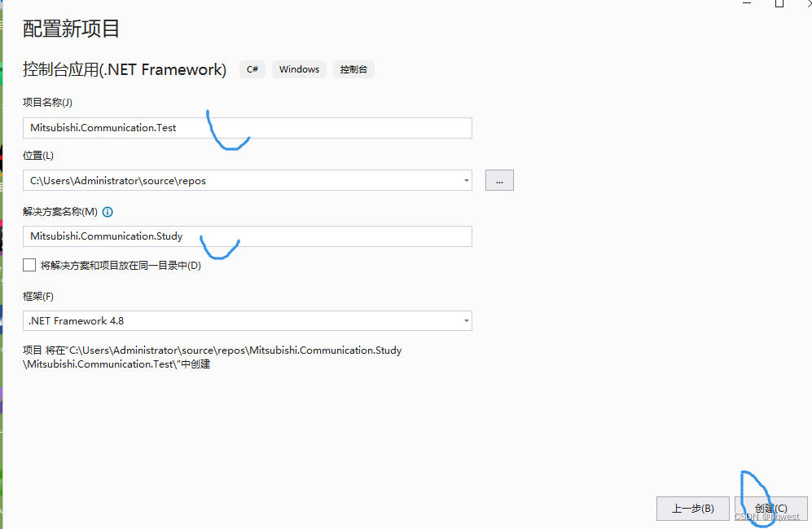
Task: Click the 项目名称(J) label
Action: tap(47, 103)
